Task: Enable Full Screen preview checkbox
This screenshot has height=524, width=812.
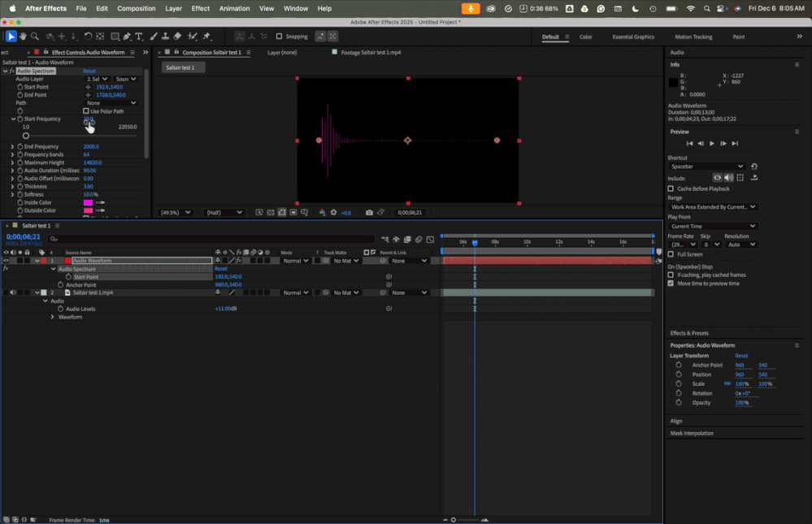Action: coord(671,254)
